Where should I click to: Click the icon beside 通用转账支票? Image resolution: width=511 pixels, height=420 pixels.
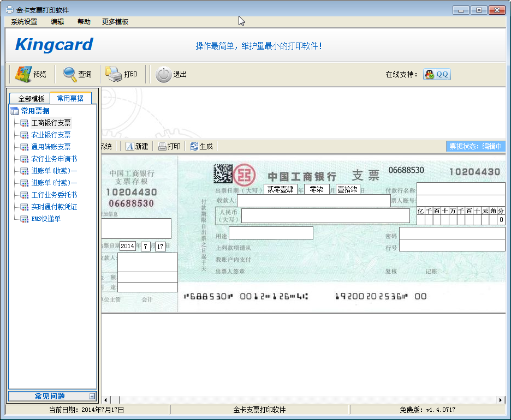coord(25,147)
